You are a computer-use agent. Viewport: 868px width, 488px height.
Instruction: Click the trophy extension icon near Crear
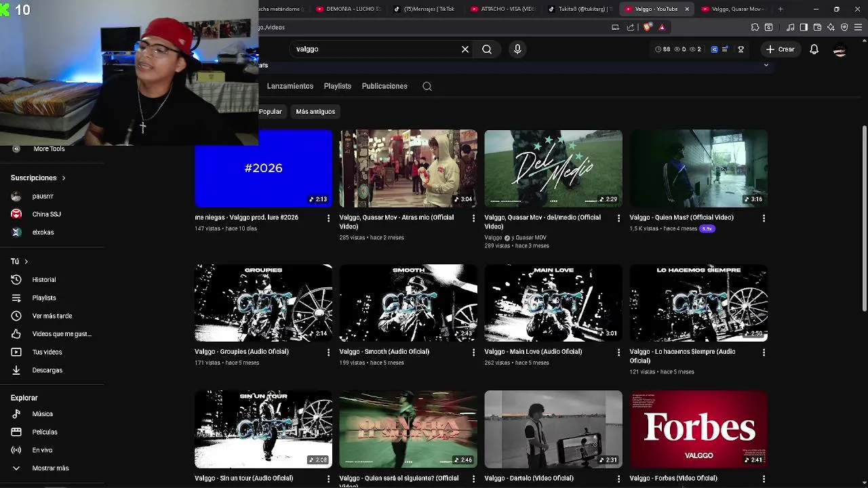tap(741, 49)
